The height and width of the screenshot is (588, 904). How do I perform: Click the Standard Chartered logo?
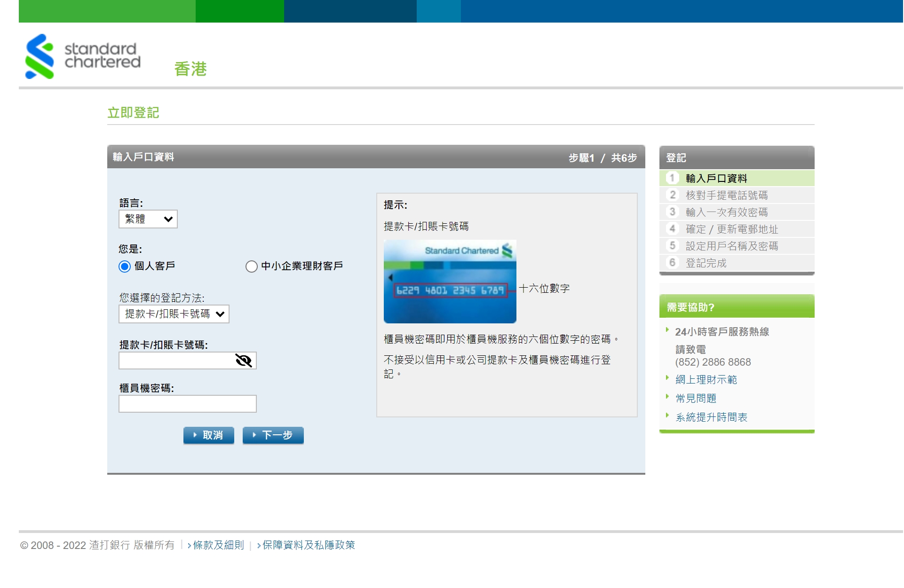83,56
